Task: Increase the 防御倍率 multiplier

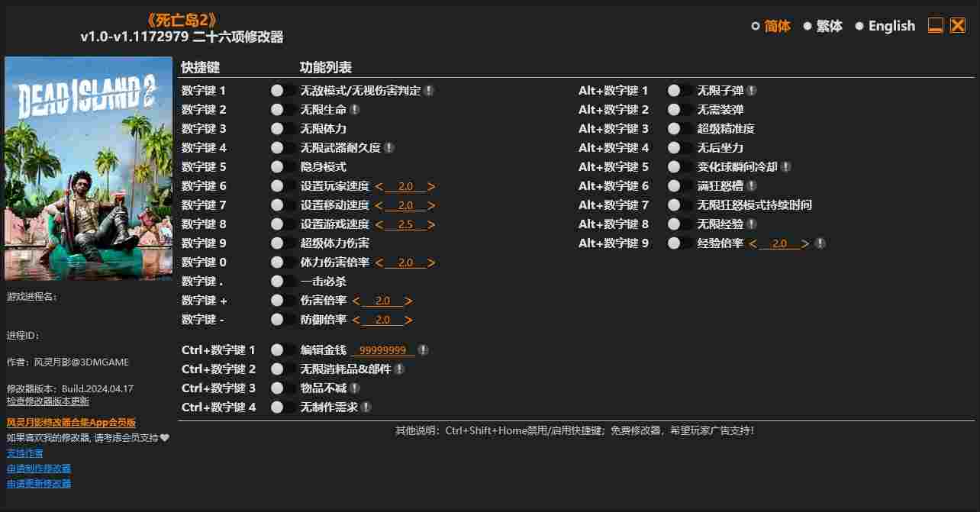Action: (x=409, y=320)
